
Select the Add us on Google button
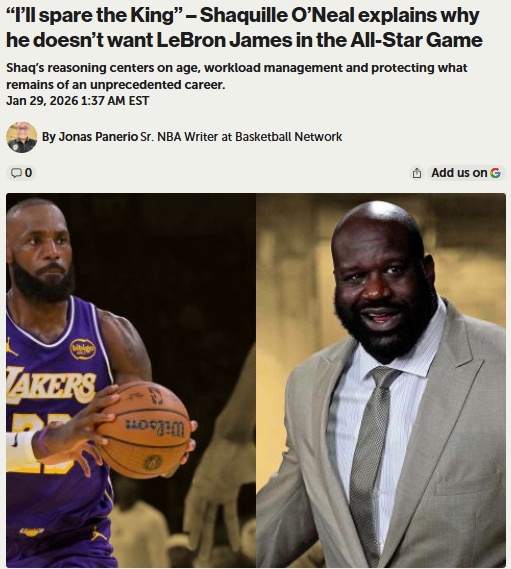(466, 173)
